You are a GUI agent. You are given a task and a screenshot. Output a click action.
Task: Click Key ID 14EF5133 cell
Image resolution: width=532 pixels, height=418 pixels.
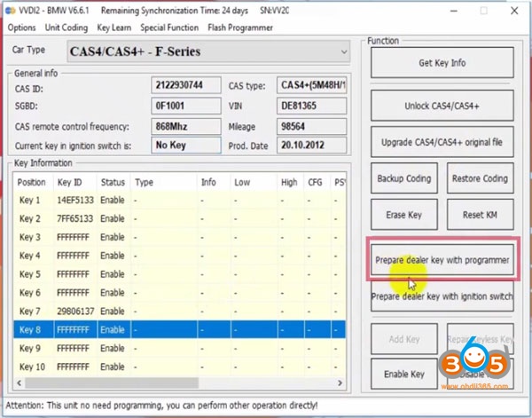pos(75,200)
